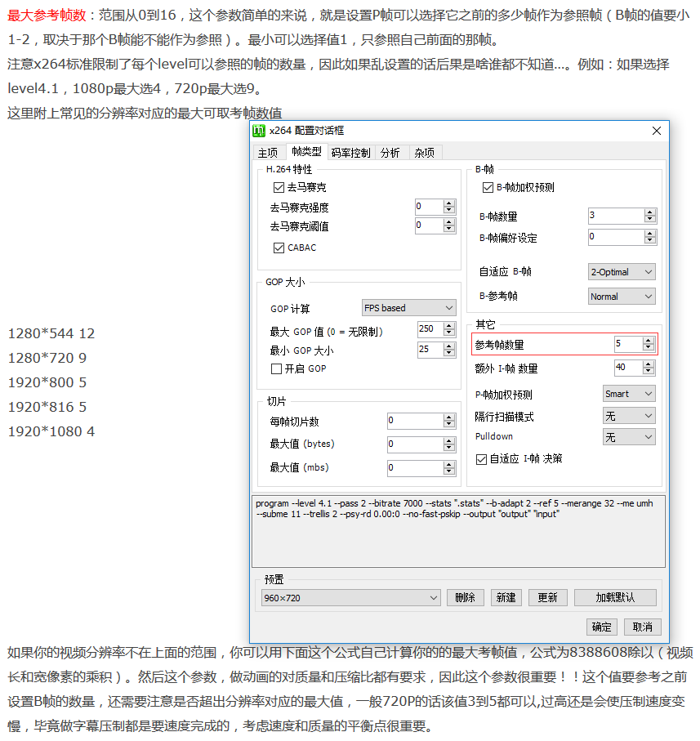The width and height of the screenshot is (700, 741).
Task: Click the 最大值 (mbs) field
Action: tap(415, 468)
